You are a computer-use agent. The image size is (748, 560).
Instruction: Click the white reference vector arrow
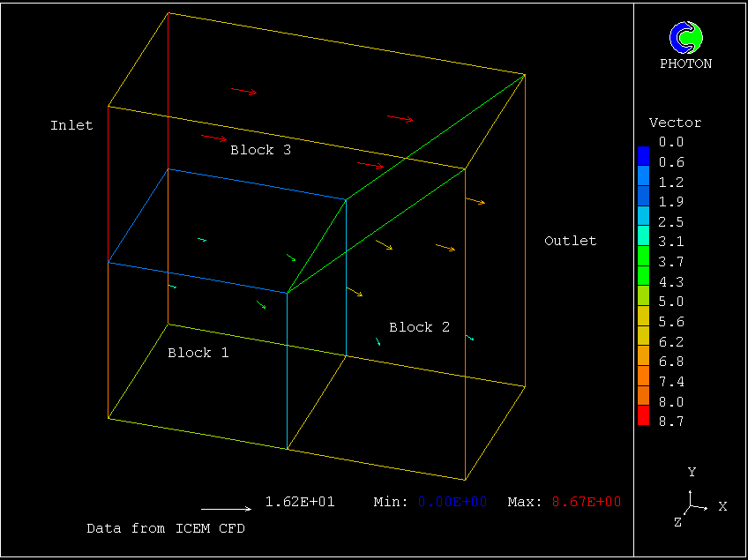(x=226, y=509)
